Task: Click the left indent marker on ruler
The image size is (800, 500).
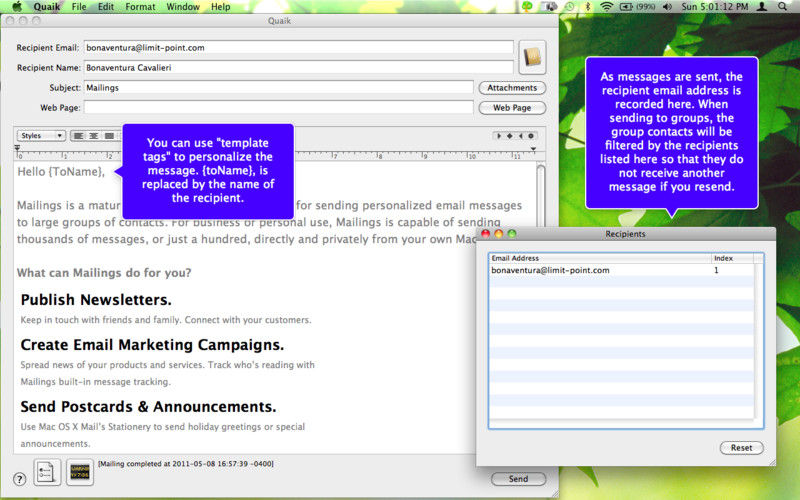Action: click(x=17, y=148)
